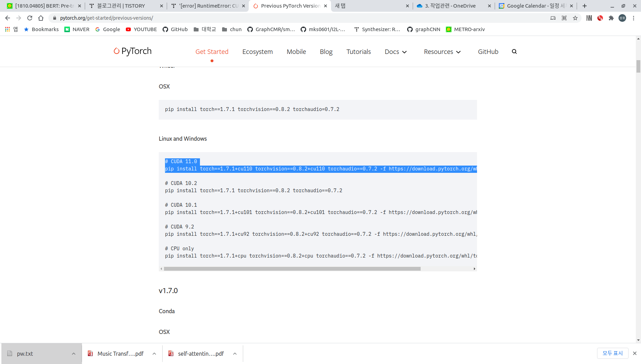
Task: Open the Chrome three-dot menu
Action: click(x=633, y=18)
